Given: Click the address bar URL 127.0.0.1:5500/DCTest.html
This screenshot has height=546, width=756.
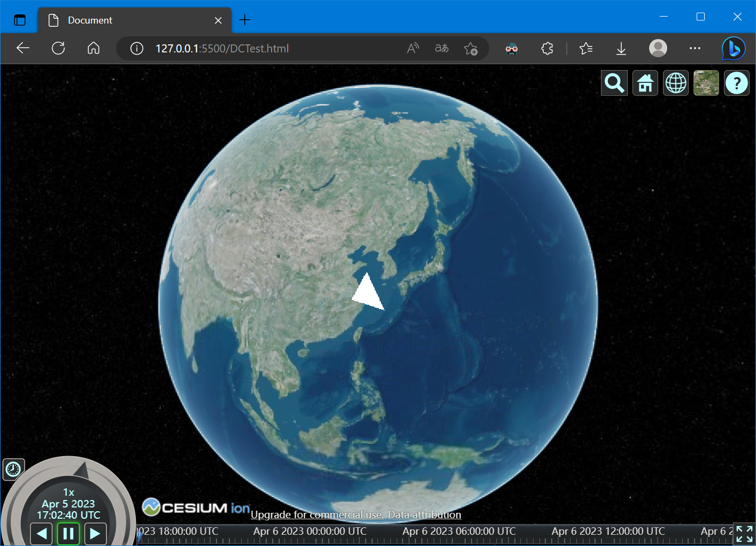Looking at the screenshot, I should tap(222, 49).
